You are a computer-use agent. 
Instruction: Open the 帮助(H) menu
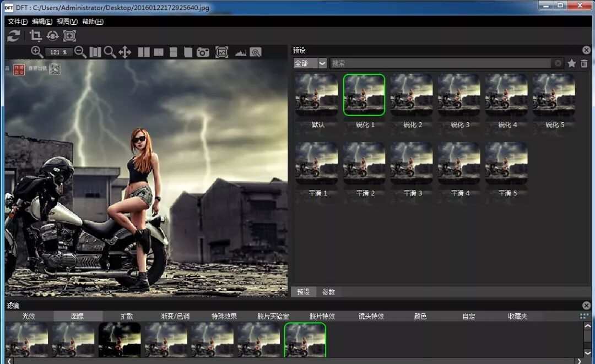pyautogui.click(x=93, y=21)
